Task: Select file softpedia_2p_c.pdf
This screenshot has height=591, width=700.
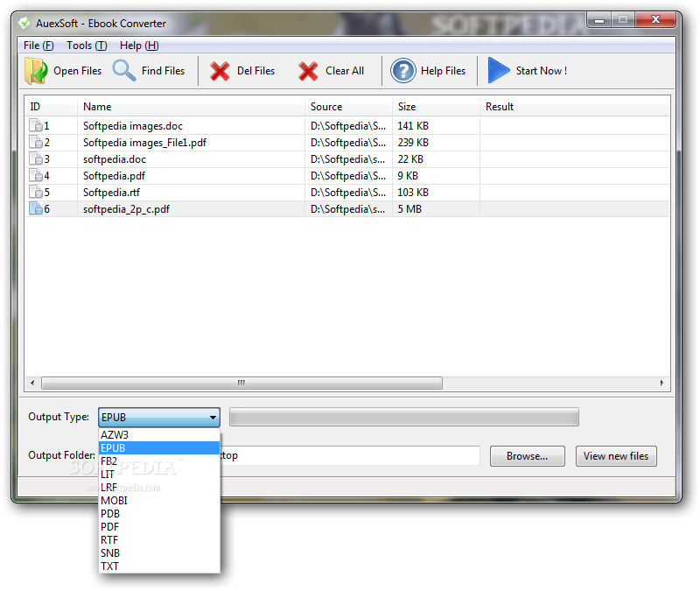Action: pos(126,209)
